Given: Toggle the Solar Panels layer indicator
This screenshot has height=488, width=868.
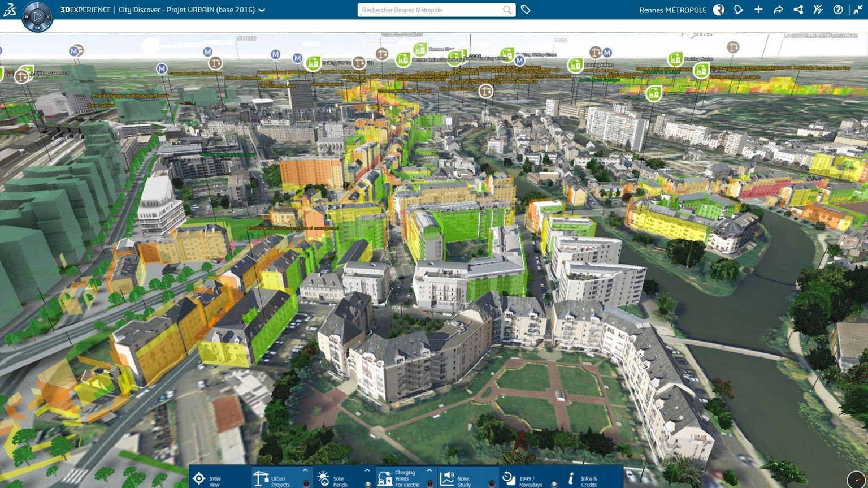Looking at the screenshot, I should click(368, 483).
